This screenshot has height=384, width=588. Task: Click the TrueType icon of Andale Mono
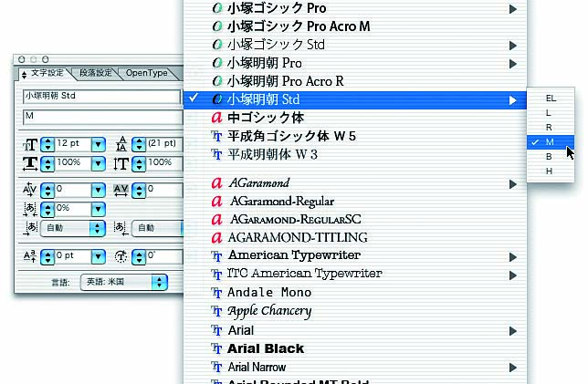(x=216, y=293)
